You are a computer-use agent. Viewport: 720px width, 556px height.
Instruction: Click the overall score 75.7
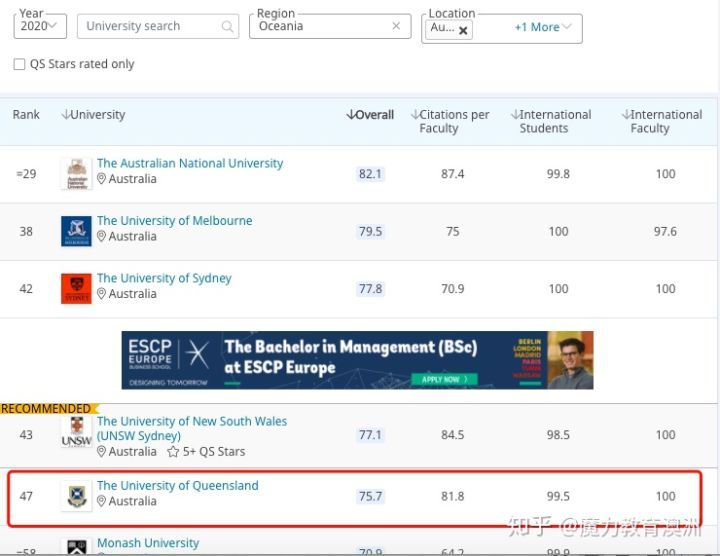point(370,496)
